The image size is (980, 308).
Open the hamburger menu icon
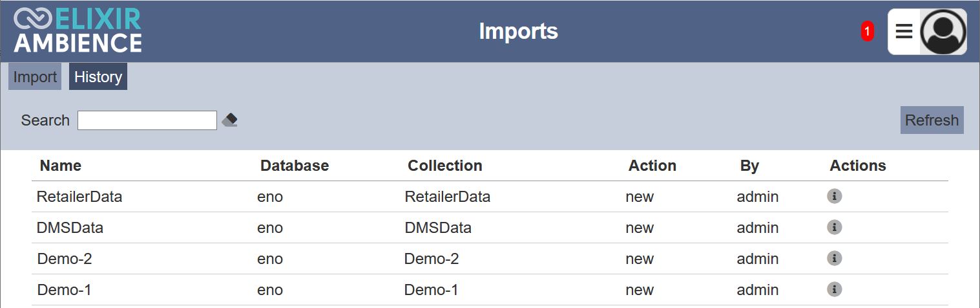pos(904,31)
